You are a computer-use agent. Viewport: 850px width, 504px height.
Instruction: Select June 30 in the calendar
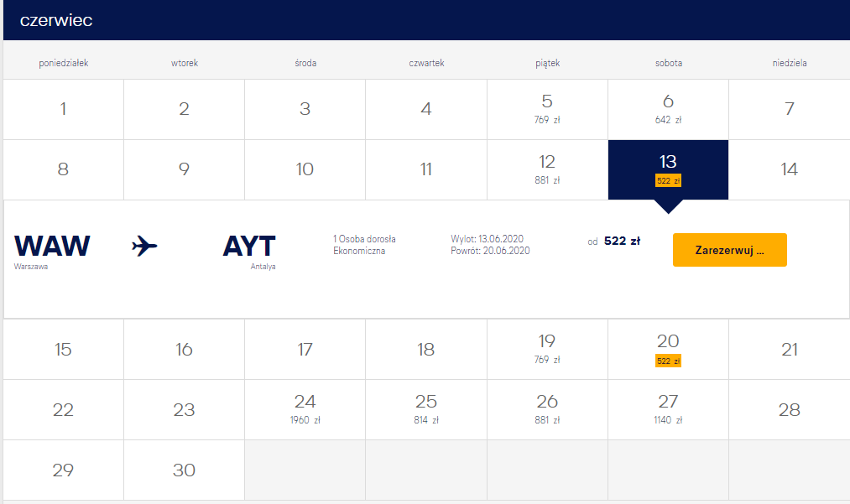(x=184, y=470)
